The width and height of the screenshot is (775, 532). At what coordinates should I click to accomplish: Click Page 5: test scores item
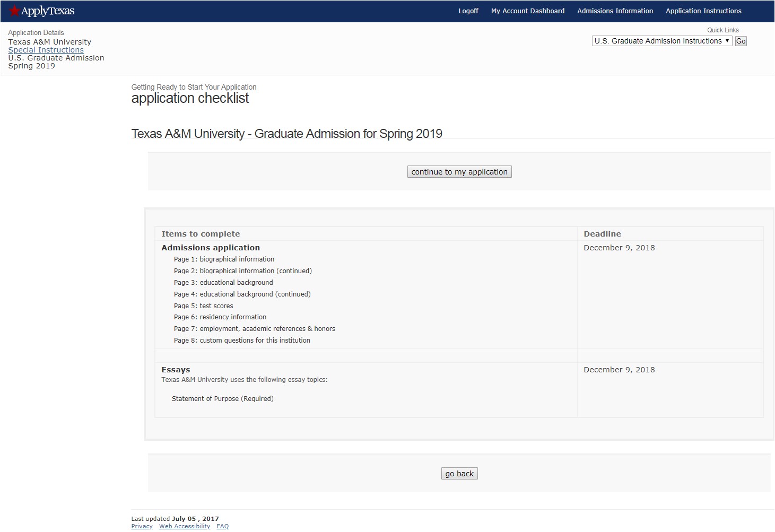[x=203, y=306]
